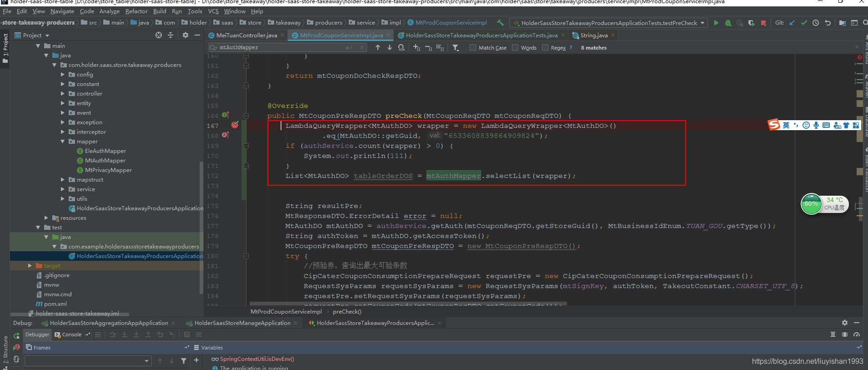Screen dimensions: 868x370
Task: Stop the running process with red square
Action: point(763,23)
